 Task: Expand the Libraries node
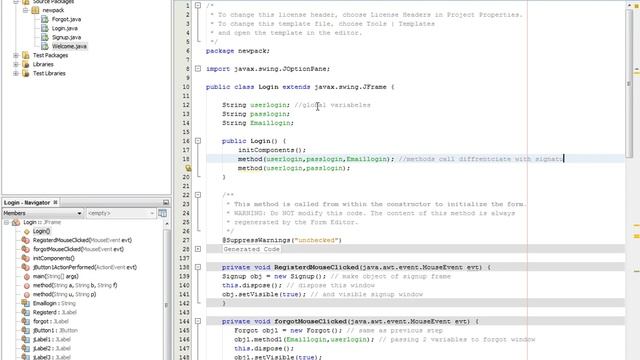pyautogui.click(x=16, y=64)
